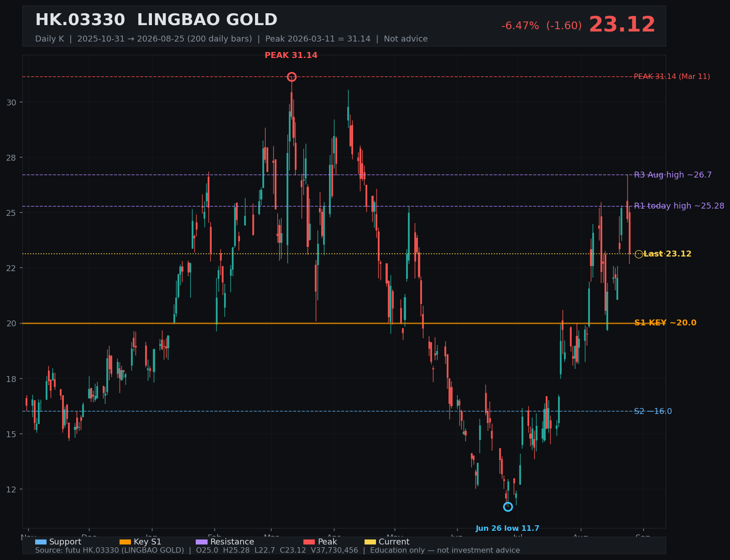Click the blue Support legend swatch
The height and width of the screenshot is (560, 730).
[x=41, y=542]
